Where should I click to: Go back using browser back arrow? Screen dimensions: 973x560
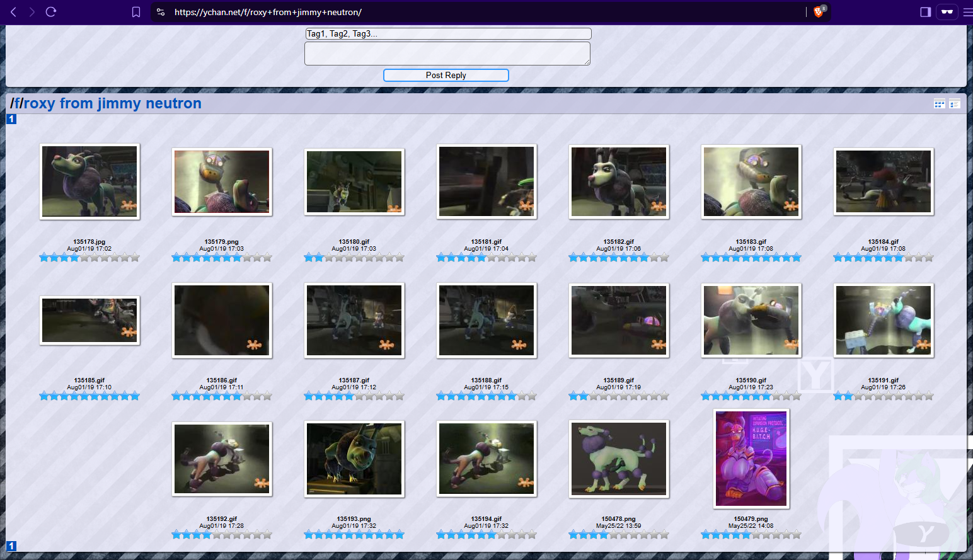[13, 12]
